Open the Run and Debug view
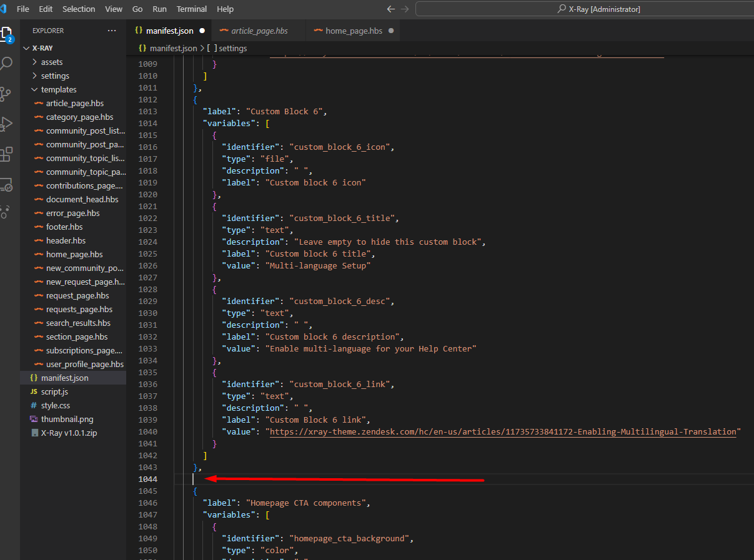 click(x=6, y=124)
